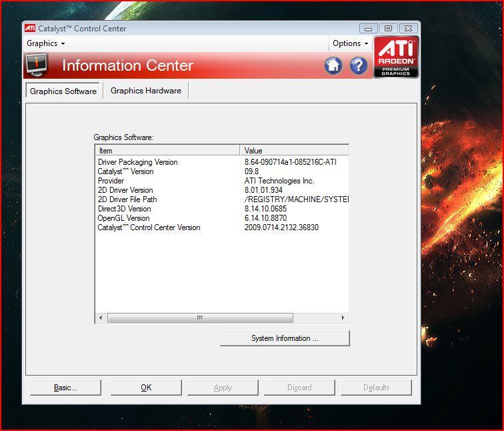This screenshot has width=504, height=431.
Task: Click the Information Center monitor icon
Action: click(37, 65)
